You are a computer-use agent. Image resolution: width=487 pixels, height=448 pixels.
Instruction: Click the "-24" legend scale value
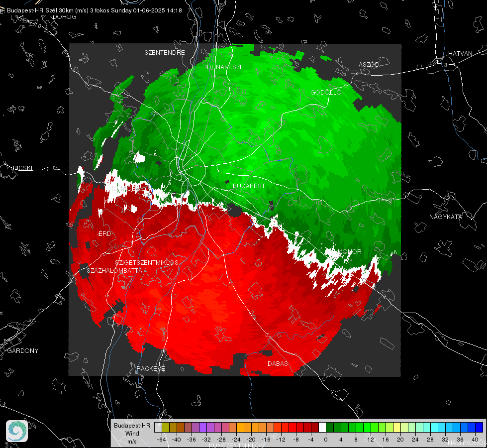236,440
